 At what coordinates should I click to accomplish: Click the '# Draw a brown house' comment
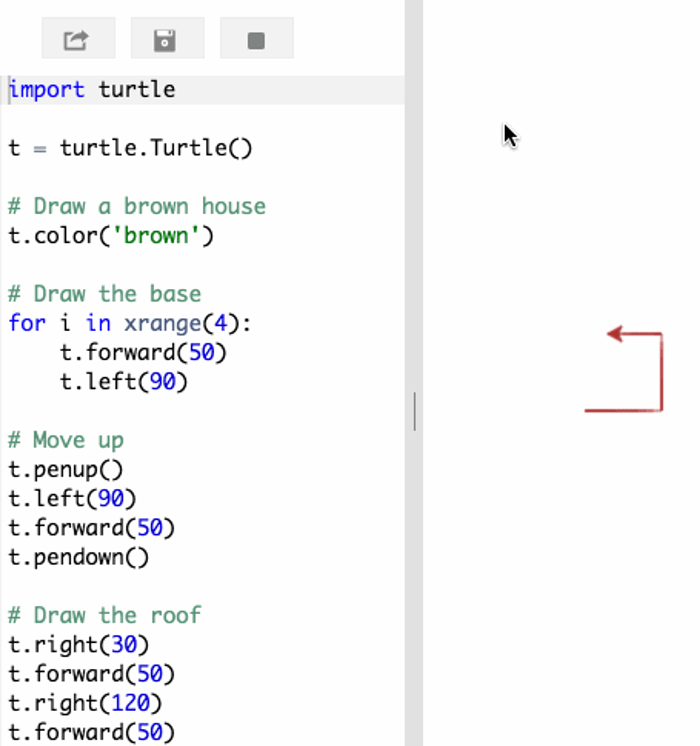point(137,206)
